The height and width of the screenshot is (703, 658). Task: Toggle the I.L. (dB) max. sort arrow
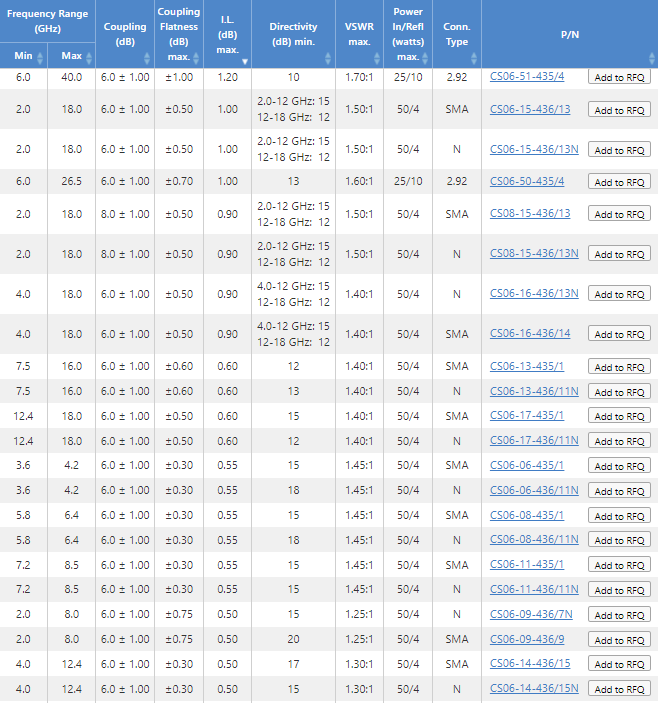click(244, 61)
